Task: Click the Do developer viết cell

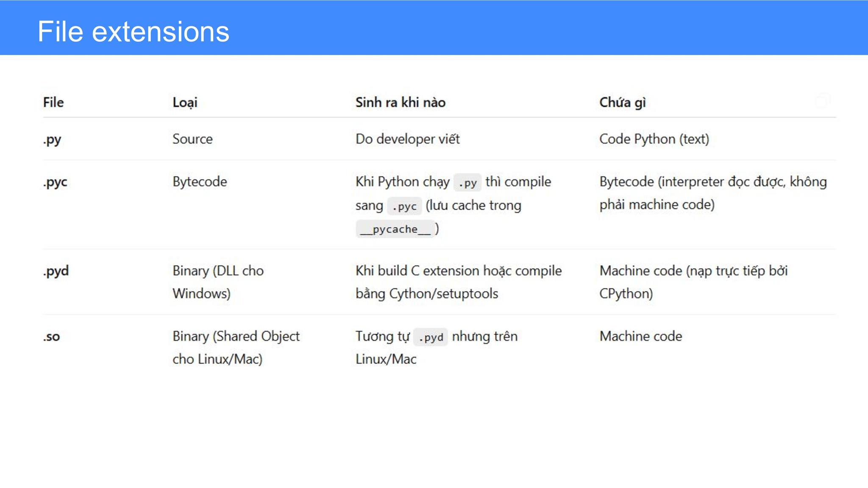Action: (x=408, y=139)
